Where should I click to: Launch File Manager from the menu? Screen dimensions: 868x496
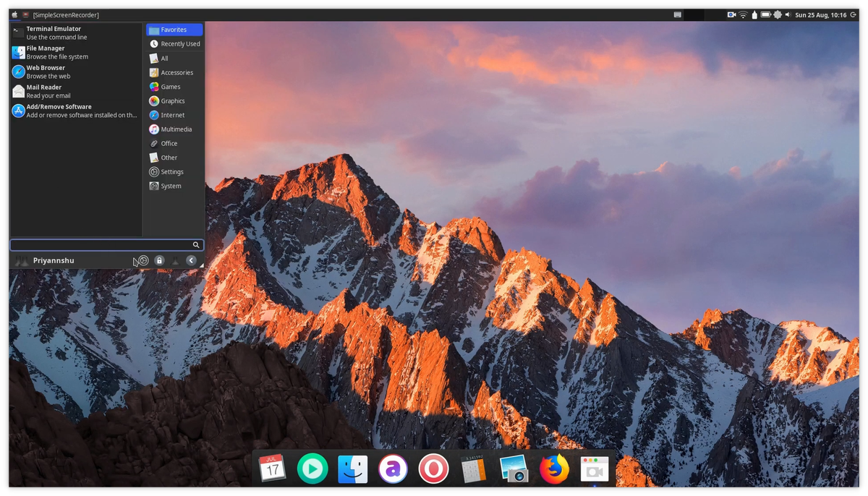[76, 52]
